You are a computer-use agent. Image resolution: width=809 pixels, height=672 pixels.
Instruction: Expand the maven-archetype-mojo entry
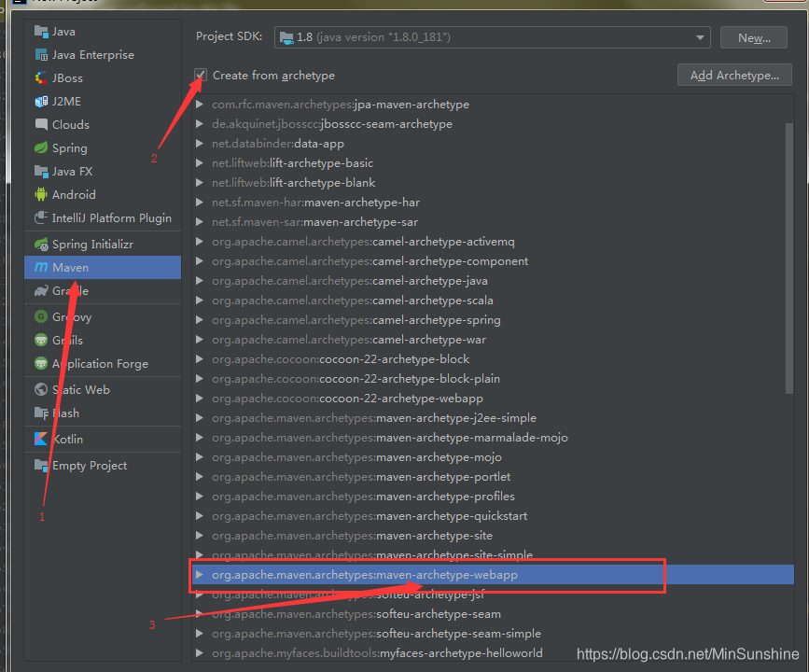[199, 457]
